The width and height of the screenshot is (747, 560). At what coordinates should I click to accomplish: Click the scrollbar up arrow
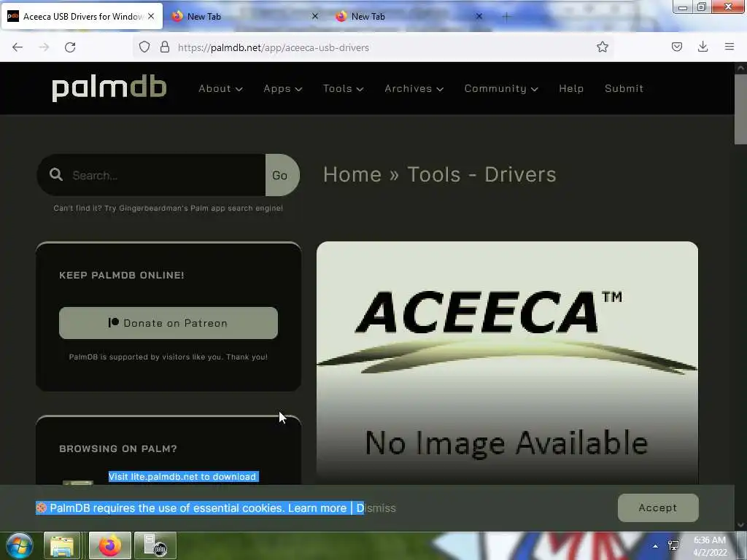click(740, 68)
